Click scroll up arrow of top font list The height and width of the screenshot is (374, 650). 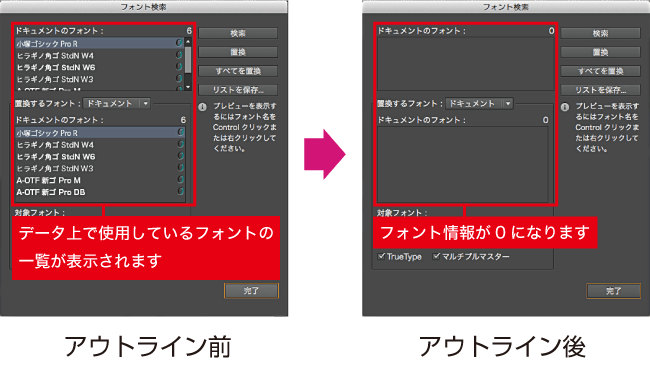click(x=188, y=41)
